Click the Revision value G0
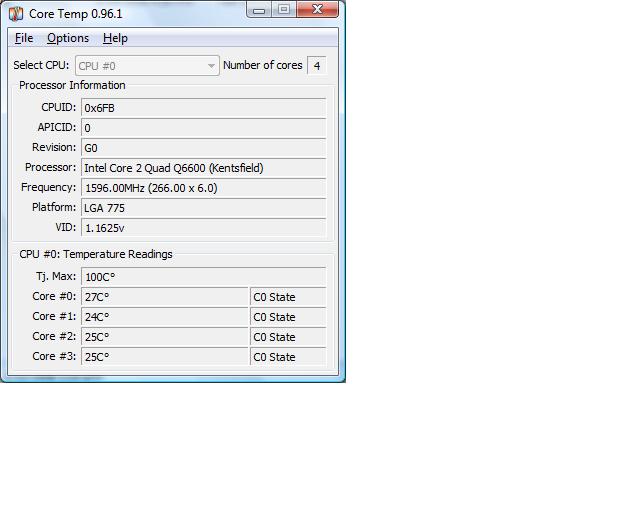Viewport: 640px width, 512px height. pyautogui.click(x=204, y=148)
